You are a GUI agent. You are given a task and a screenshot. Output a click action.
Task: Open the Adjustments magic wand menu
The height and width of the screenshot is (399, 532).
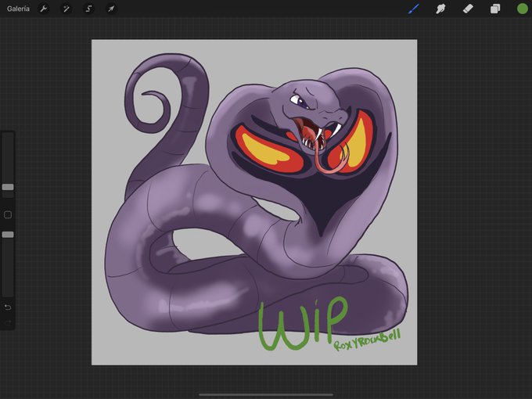click(66, 9)
